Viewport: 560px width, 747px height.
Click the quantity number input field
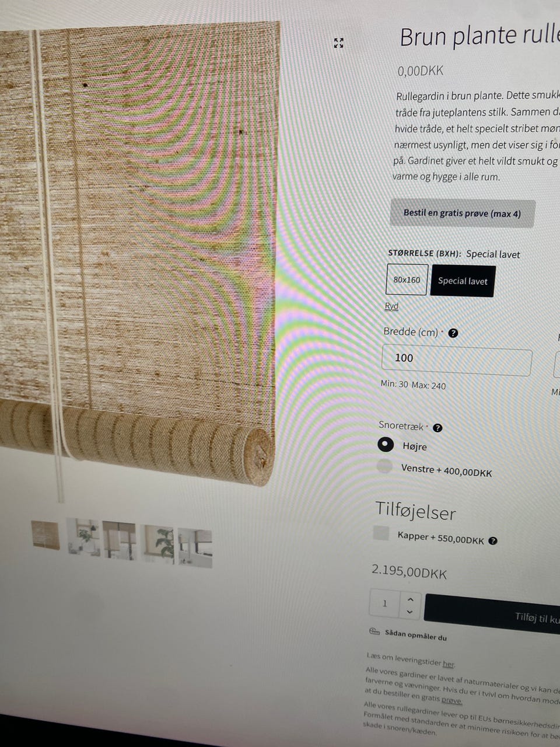click(x=385, y=603)
